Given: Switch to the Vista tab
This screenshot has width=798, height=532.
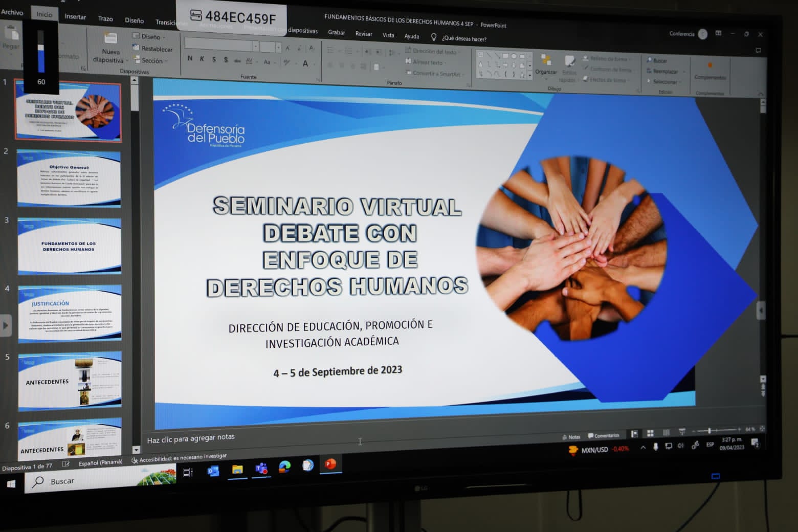Looking at the screenshot, I should [388, 35].
